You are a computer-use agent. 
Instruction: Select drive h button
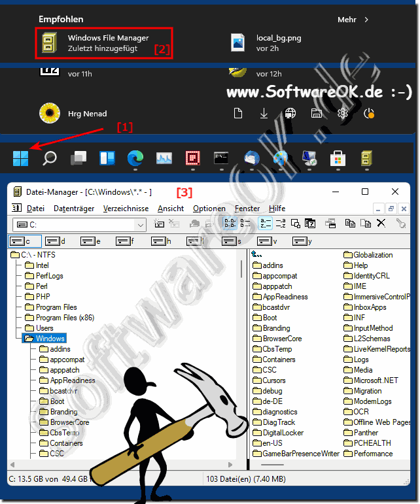161,241
